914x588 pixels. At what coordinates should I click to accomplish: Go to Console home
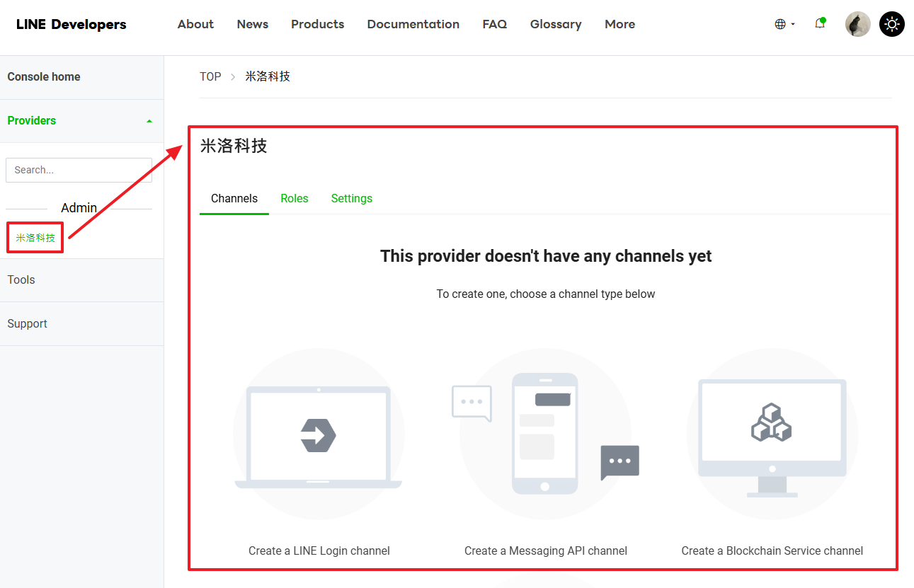pos(44,76)
